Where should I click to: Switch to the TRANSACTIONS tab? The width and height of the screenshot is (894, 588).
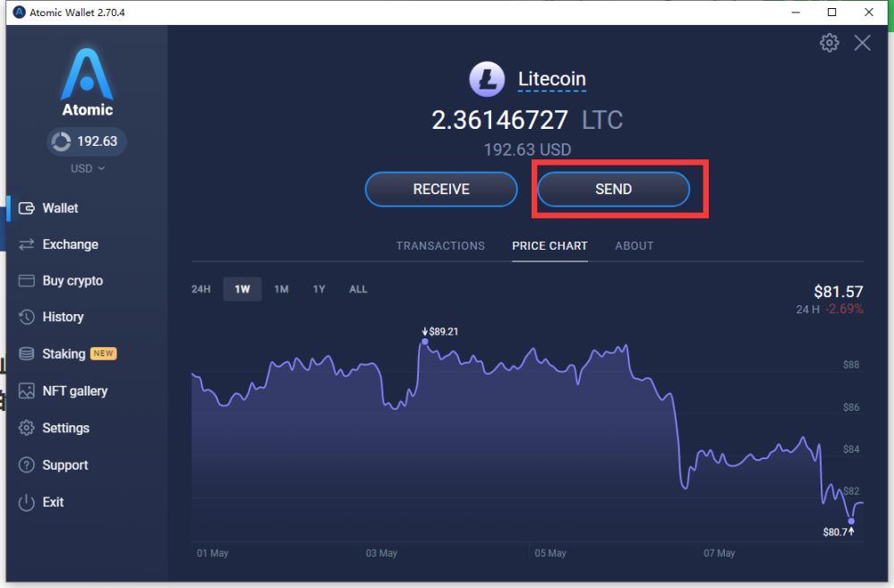(440, 245)
